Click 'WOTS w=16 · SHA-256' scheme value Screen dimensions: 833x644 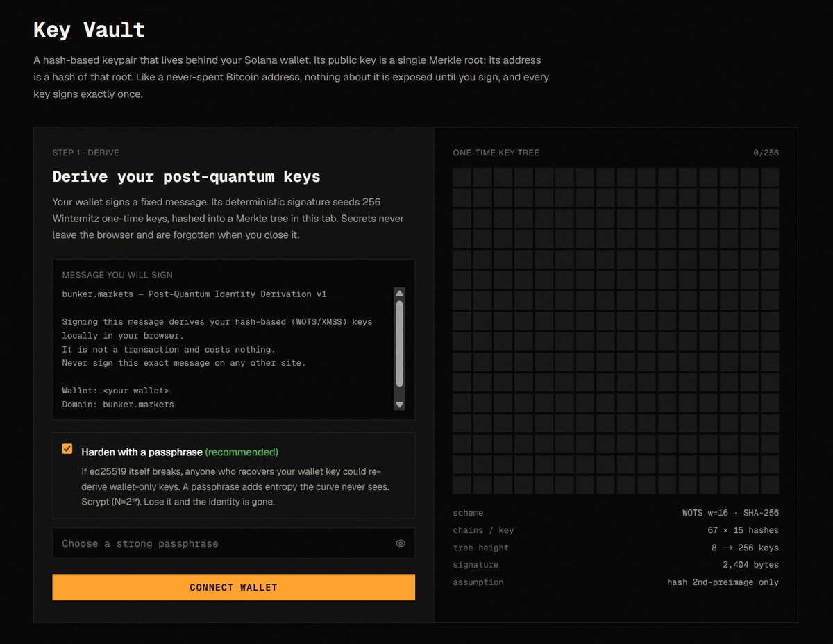730,513
